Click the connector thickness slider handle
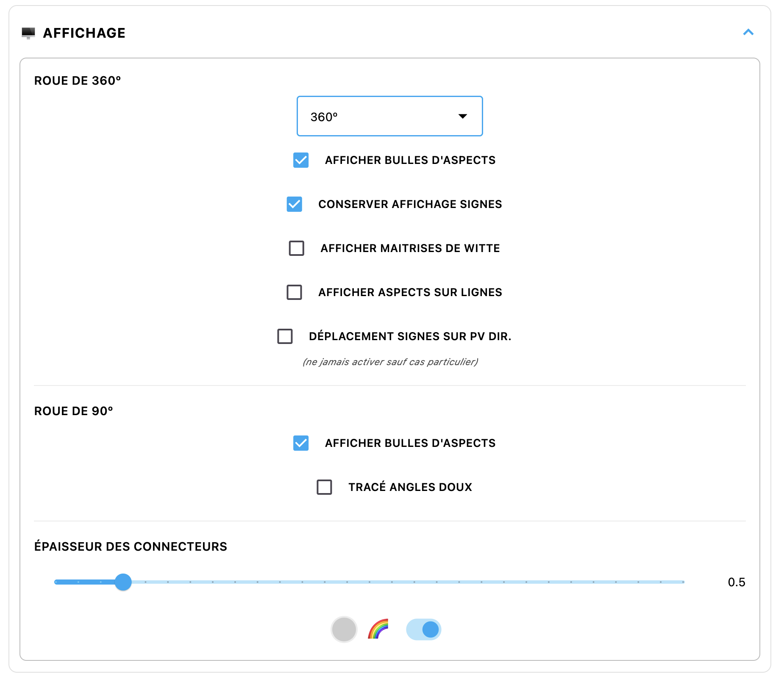The width and height of the screenshot is (784, 682). 123,582
